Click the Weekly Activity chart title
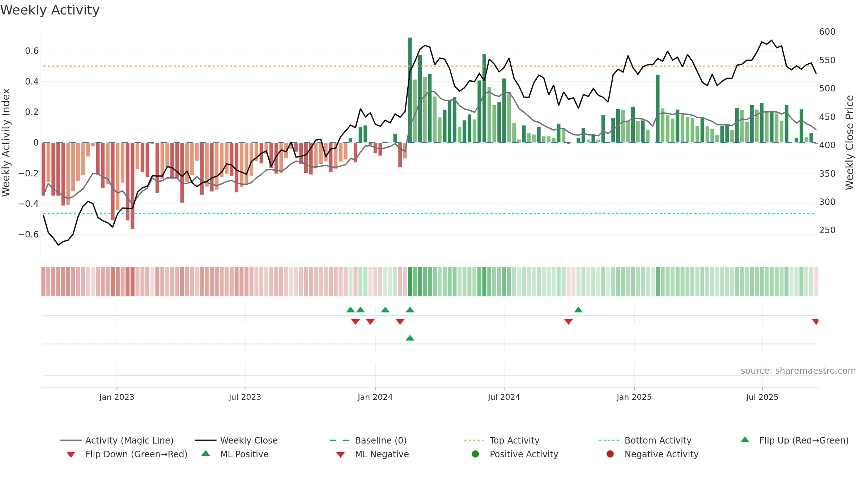The height and width of the screenshot is (488, 868). point(50,10)
